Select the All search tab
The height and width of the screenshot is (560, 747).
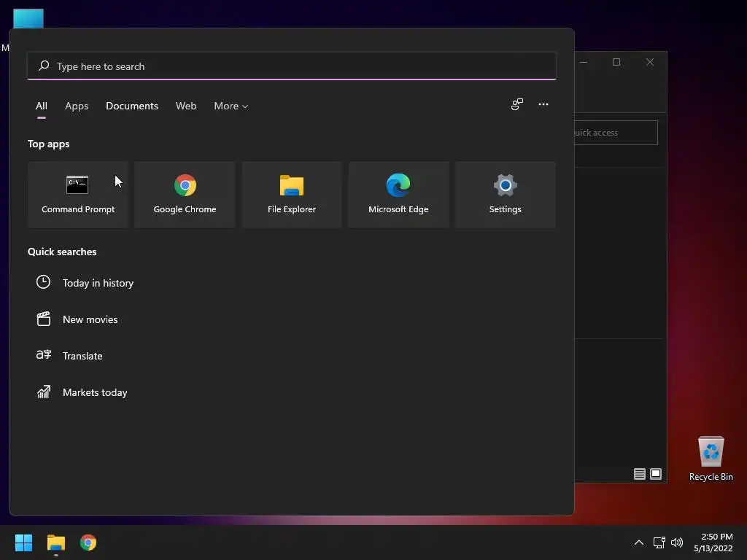(42, 106)
